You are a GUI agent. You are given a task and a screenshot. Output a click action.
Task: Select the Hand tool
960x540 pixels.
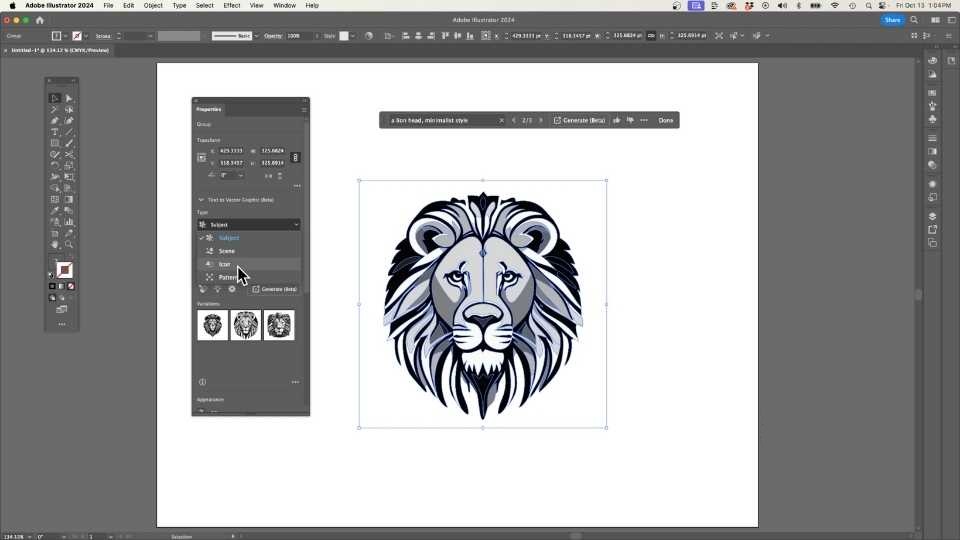point(55,244)
